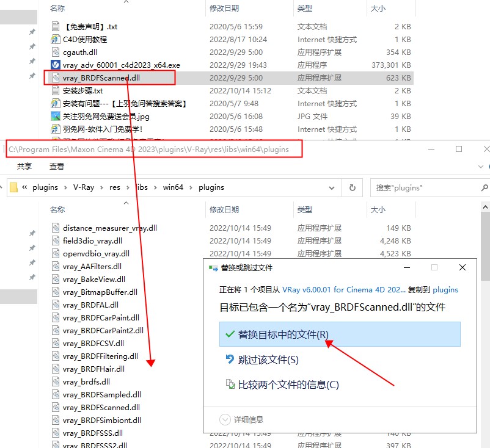The width and height of the screenshot is (490, 448).
Task: Click the lower window vertical scrollbar
Action: (x=485, y=247)
